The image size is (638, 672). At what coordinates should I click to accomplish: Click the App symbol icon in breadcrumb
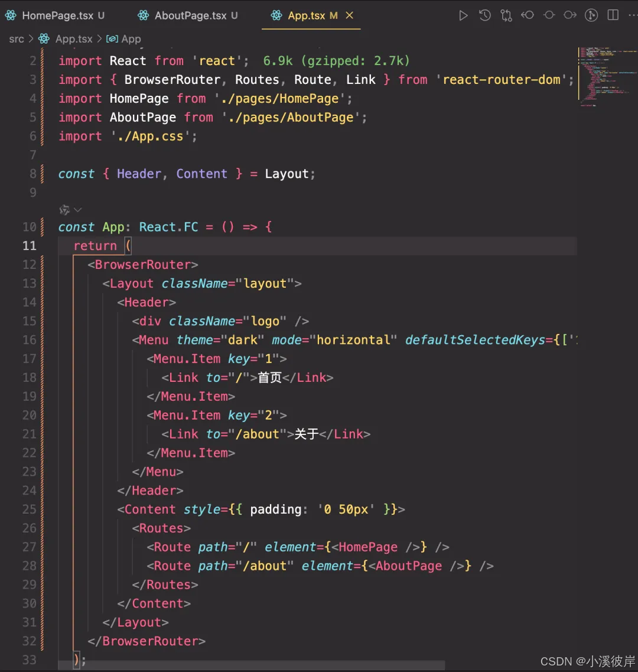[x=112, y=39]
